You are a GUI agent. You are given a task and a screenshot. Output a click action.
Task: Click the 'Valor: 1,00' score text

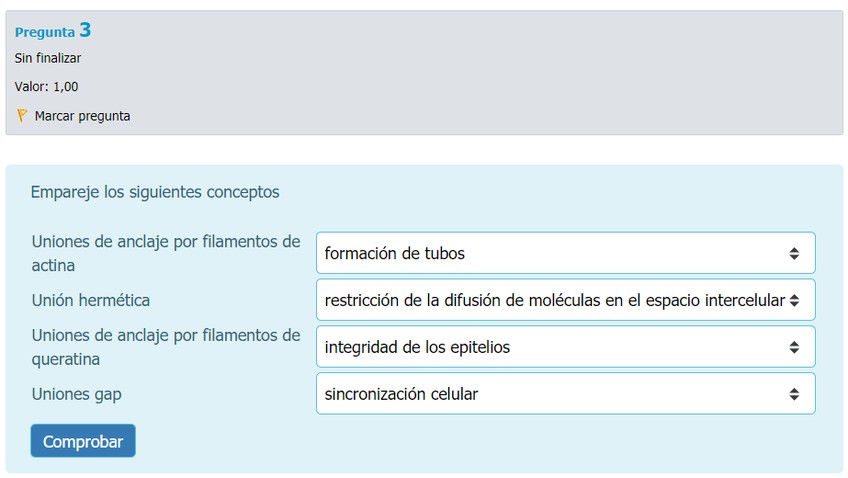coord(47,87)
